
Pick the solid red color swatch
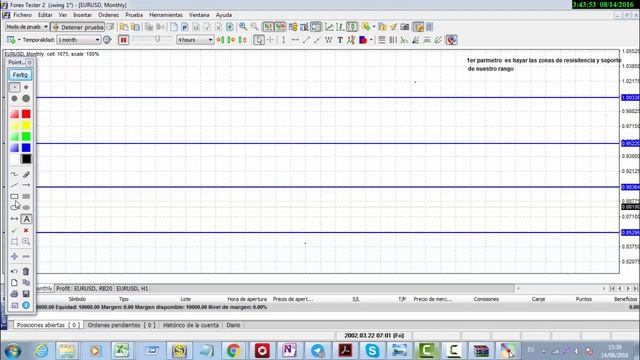tap(26, 114)
